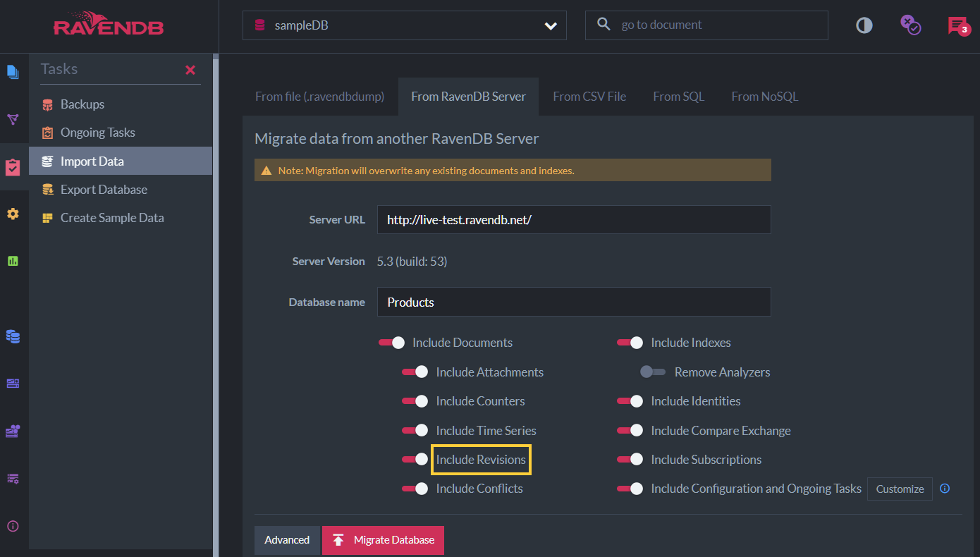Click the Customize button

click(900, 489)
